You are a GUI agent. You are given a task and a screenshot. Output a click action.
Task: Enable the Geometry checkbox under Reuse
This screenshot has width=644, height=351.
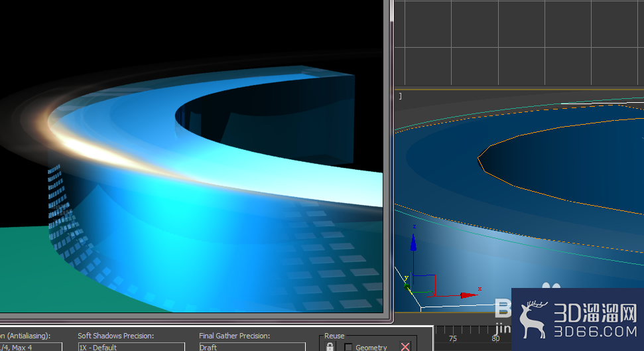[348, 347]
